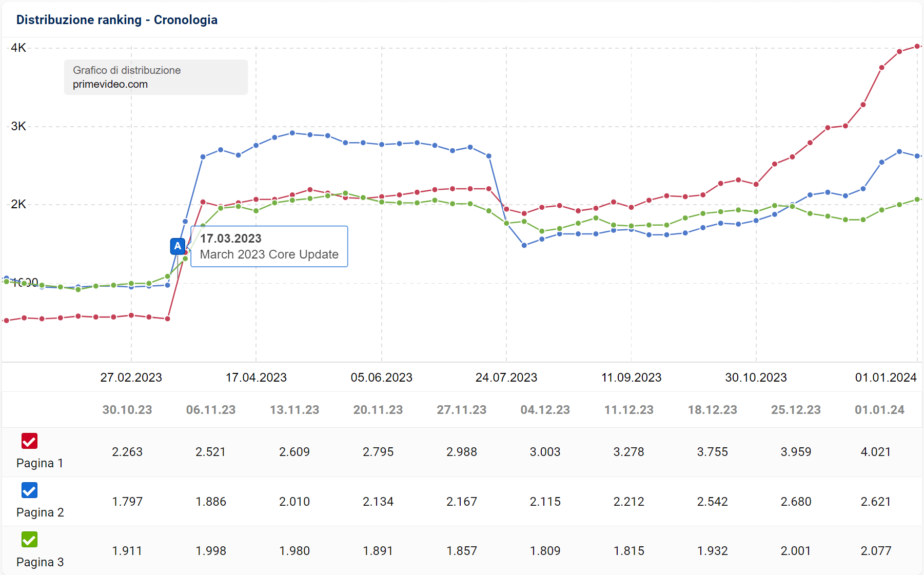Click the Pagina 3 value 2.001
924x575 pixels.
point(796,551)
